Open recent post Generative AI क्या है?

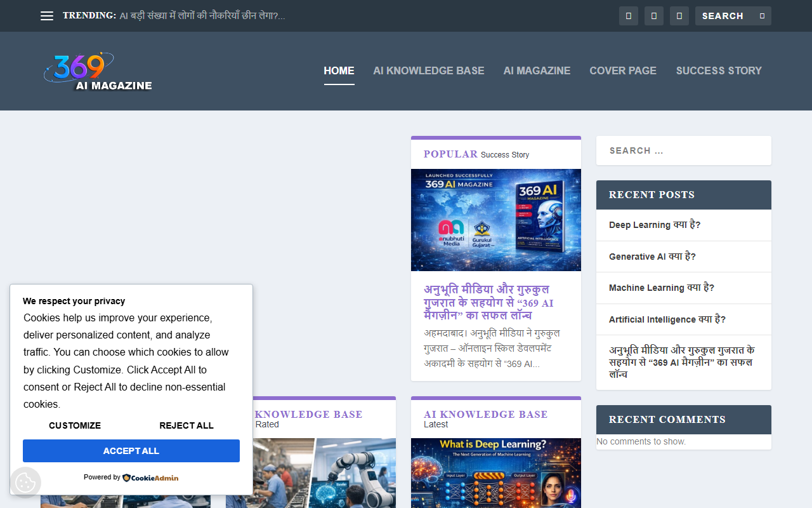point(652,257)
